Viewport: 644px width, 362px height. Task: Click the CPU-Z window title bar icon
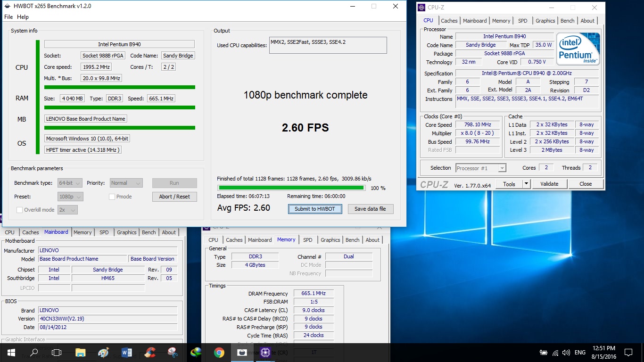(422, 8)
